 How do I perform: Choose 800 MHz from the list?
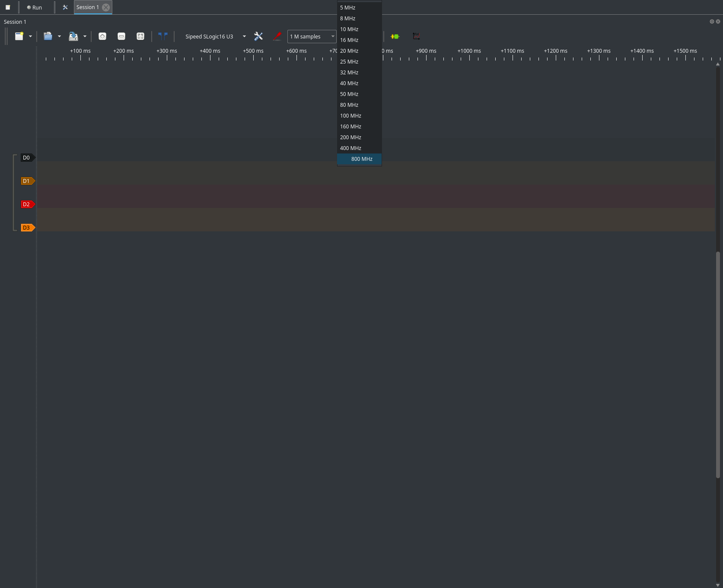361,159
